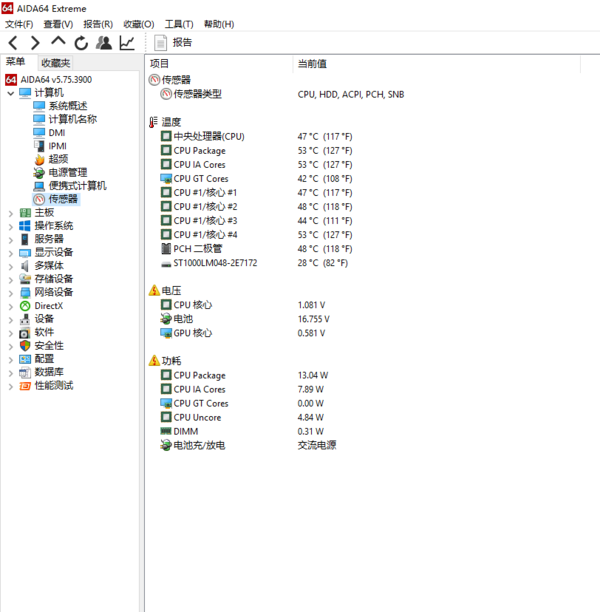Select the CPU GT Cores 42 °C row
600x612 pixels.
click(256, 179)
